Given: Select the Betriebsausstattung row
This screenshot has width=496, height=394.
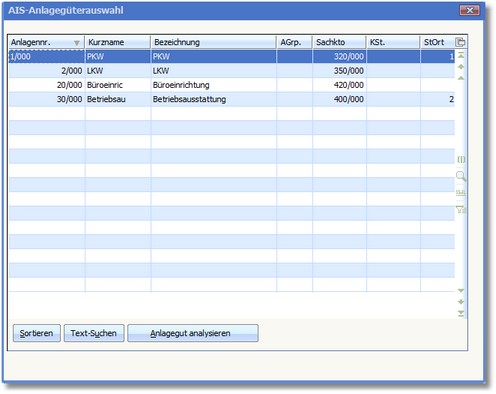Looking at the screenshot, I should [232, 99].
